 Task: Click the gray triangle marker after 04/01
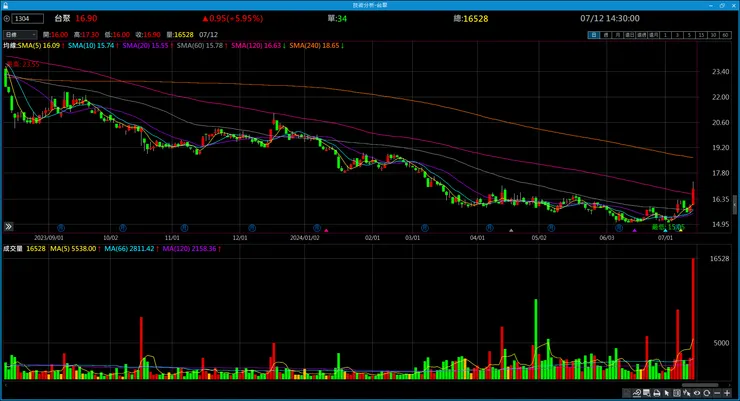click(511, 230)
